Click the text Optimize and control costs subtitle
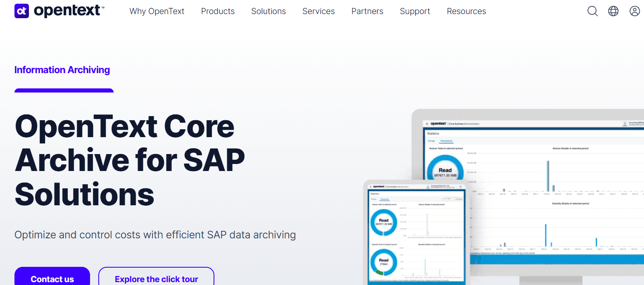 [x=155, y=235]
